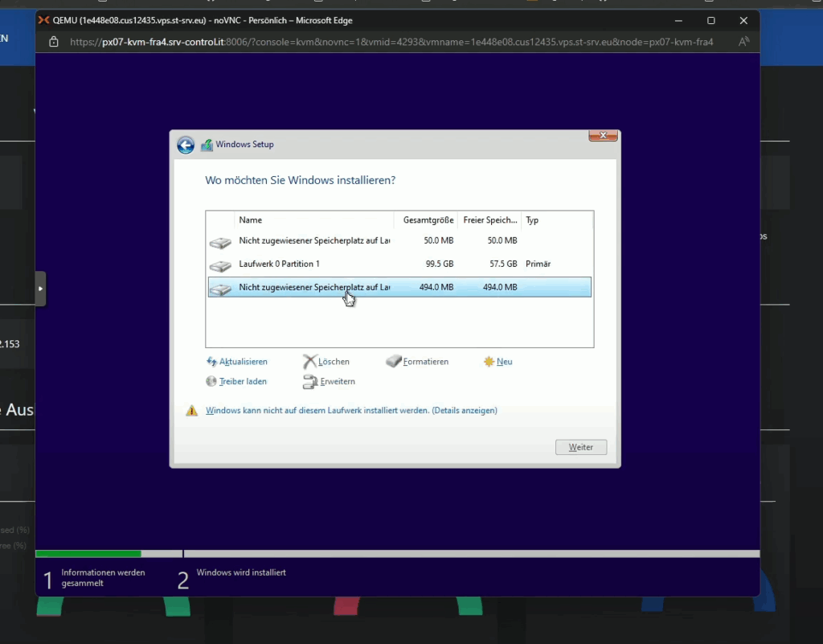The image size is (823, 644).
Task: Click the site lock icon in Edge
Action: (x=54, y=42)
